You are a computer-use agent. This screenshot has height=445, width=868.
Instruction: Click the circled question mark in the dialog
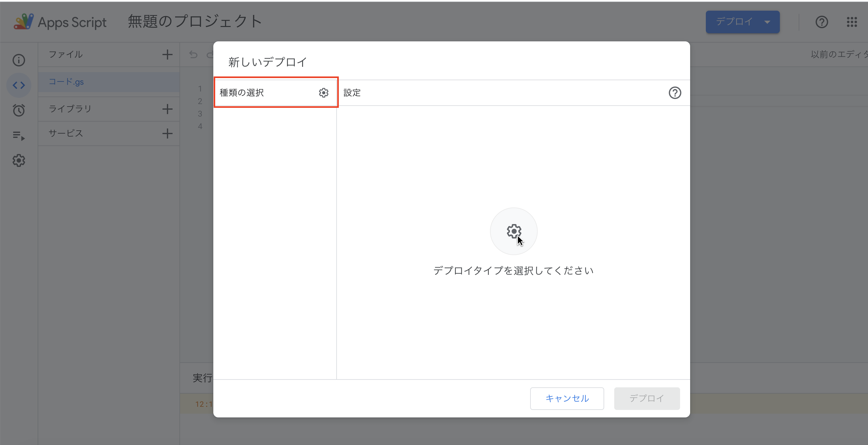coord(675,92)
